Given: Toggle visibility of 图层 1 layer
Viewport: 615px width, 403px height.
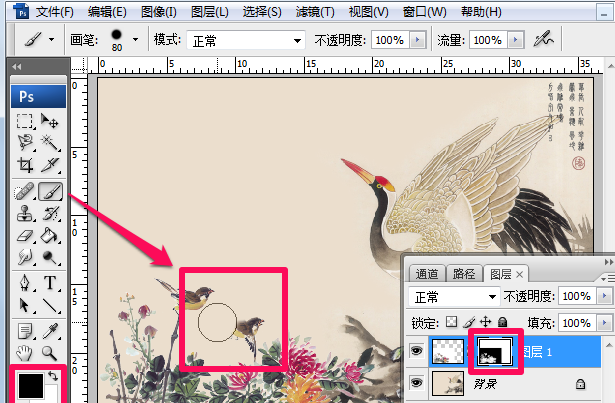Looking at the screenshot, I should (417, 350).
